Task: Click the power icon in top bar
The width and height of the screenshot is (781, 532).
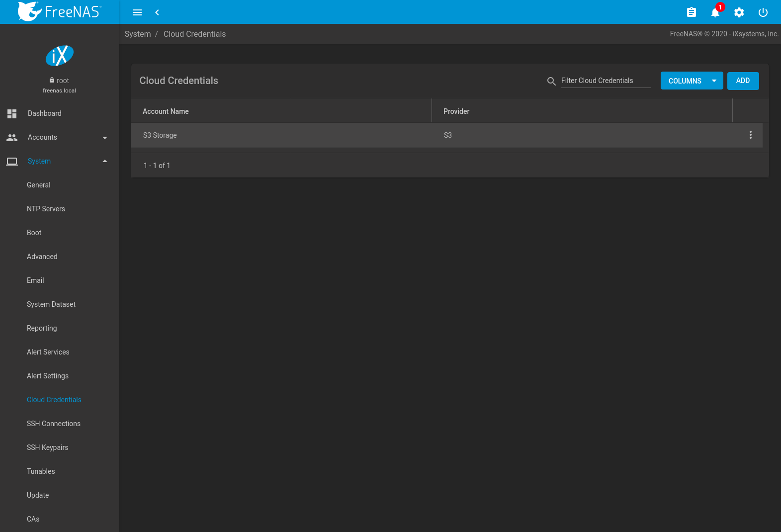Action: [763, 12]
